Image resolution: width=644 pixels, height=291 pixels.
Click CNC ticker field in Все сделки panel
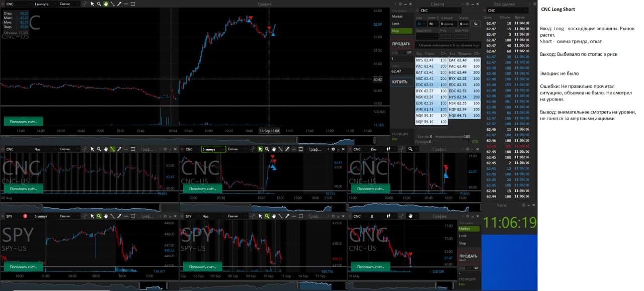(x=507, y=10)
